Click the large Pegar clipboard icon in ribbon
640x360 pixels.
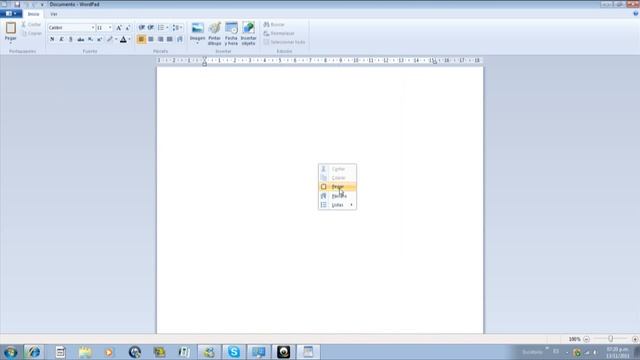(11, 28)
